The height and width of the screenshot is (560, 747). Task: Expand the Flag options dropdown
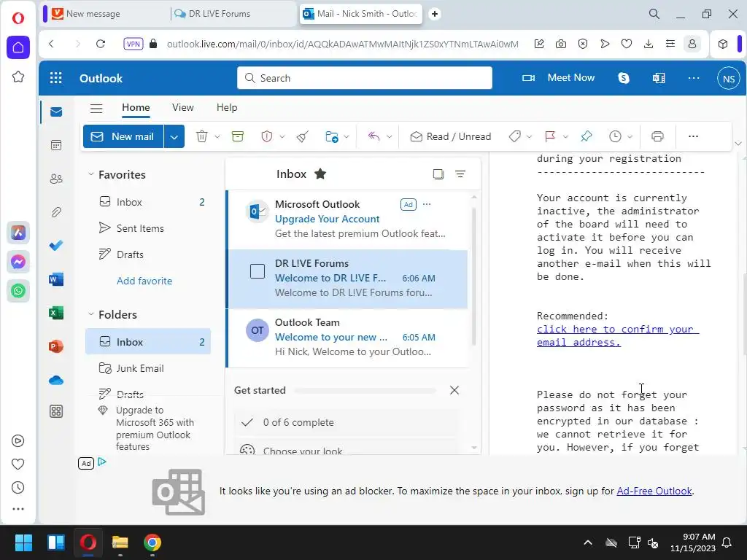click(565, 136)
